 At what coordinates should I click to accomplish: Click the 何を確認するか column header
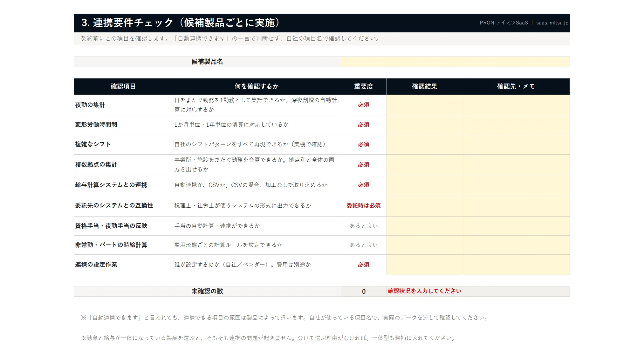click(x=257, y=86)
